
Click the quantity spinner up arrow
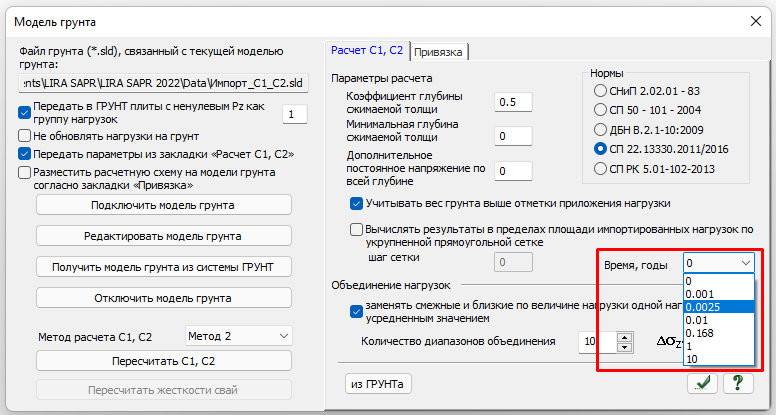tap(625, 337)
